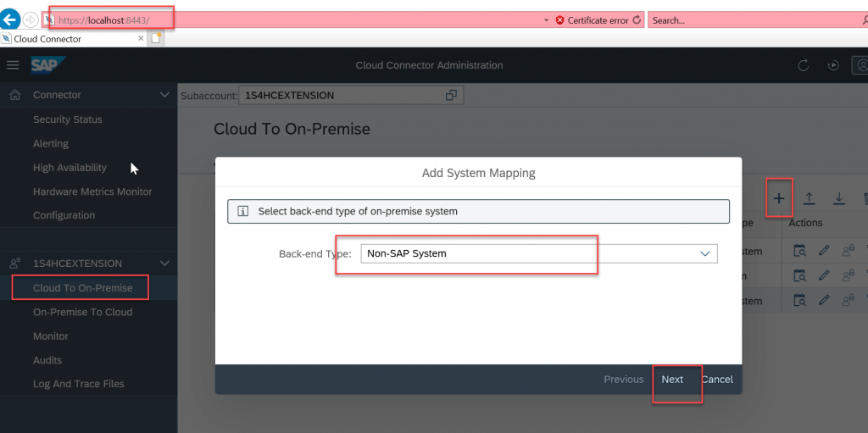Open Configuration in the sidebar

64,215
